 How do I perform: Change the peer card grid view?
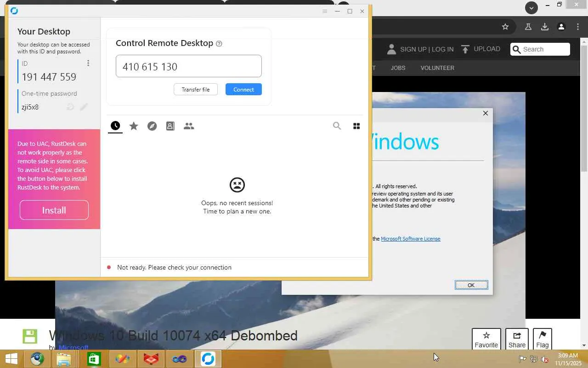coord(356,126)
